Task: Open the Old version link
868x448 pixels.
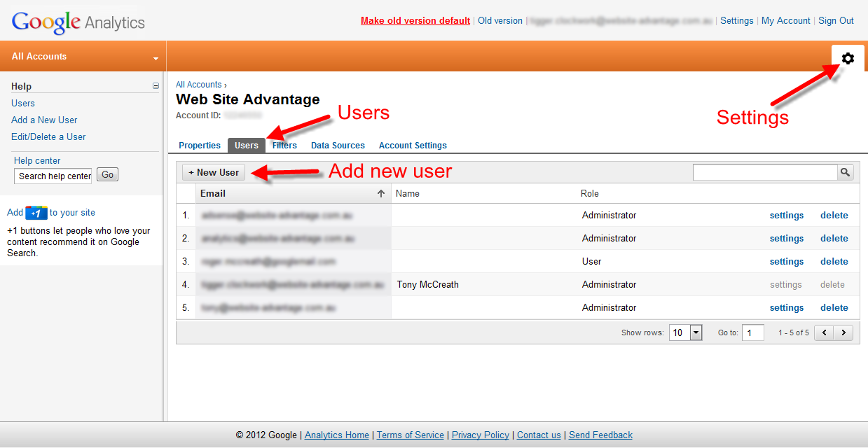Action: (x=500, y=21)
